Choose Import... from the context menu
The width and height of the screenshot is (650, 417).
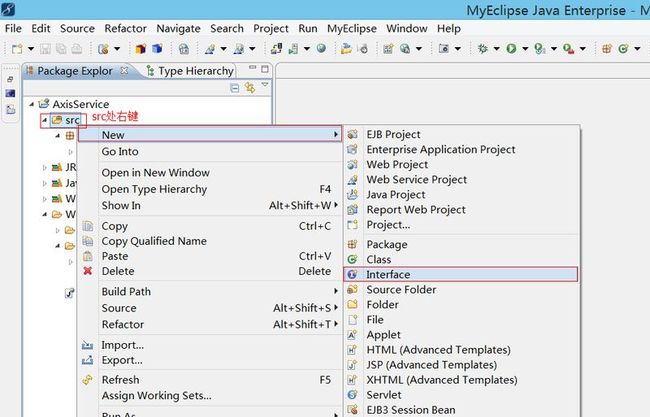tap(210, 345)
